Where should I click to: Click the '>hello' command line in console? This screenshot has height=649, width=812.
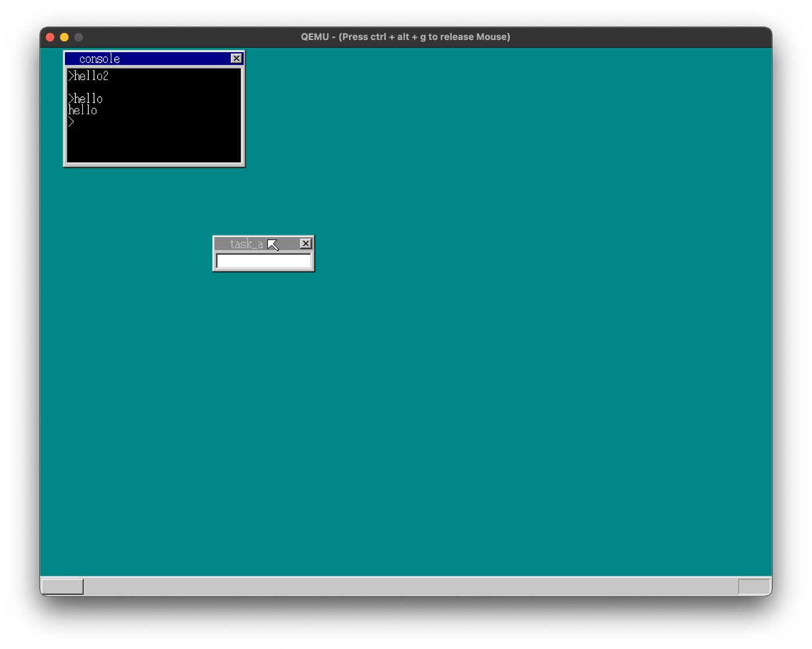point(85,99)
